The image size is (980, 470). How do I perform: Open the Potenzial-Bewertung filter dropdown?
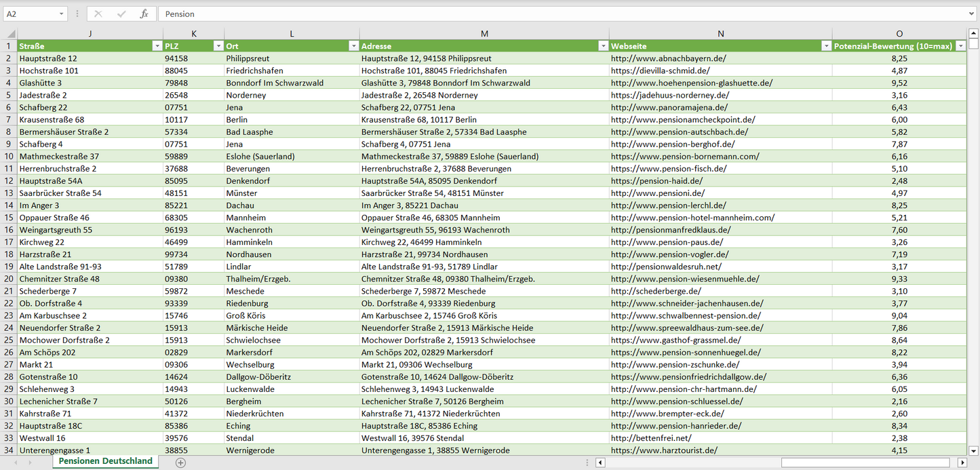[x=960, y=46]
